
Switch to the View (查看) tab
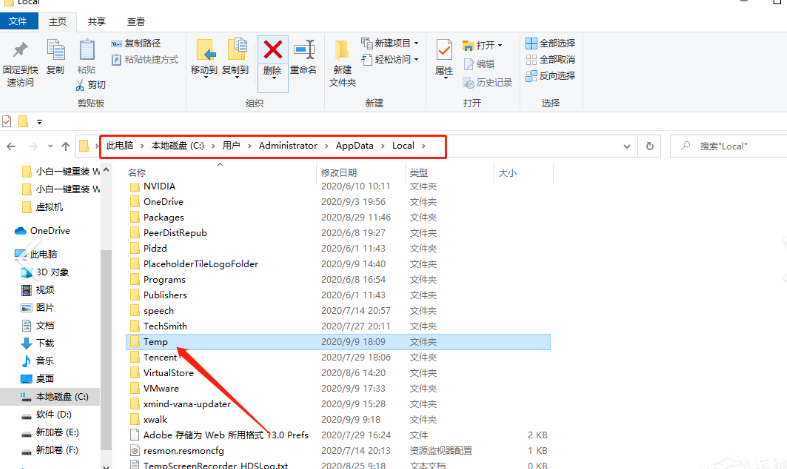(x=136, y=22)
